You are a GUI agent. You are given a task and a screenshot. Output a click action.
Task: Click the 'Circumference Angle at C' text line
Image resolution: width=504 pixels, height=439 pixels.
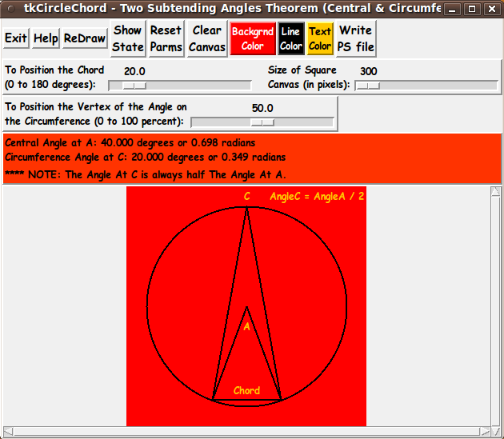tap(145, 158)
